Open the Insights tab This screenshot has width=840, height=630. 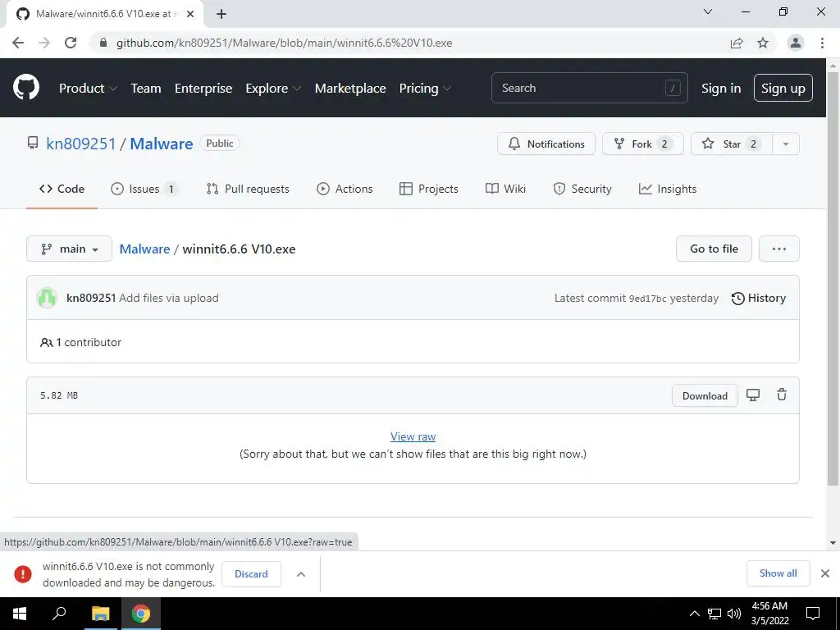click(x=668, y=189)
